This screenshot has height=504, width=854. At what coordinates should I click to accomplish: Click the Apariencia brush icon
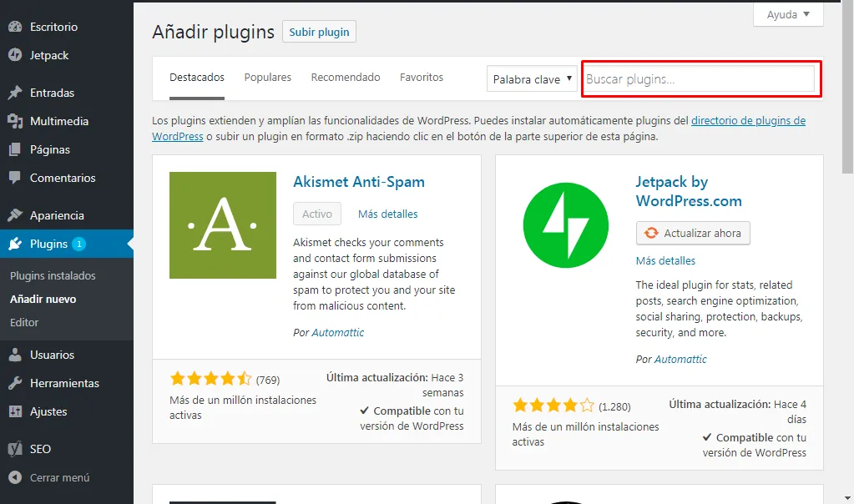tap(15, 215)
